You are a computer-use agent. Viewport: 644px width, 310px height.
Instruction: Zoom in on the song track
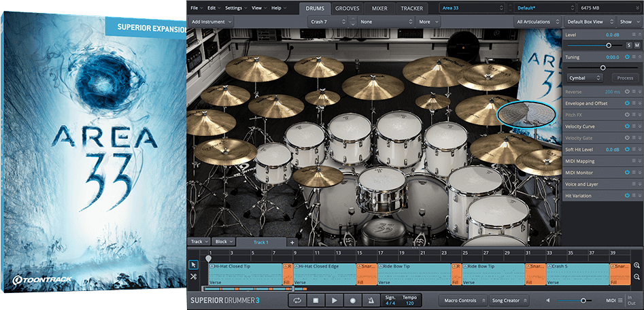[x=637, y=266]
